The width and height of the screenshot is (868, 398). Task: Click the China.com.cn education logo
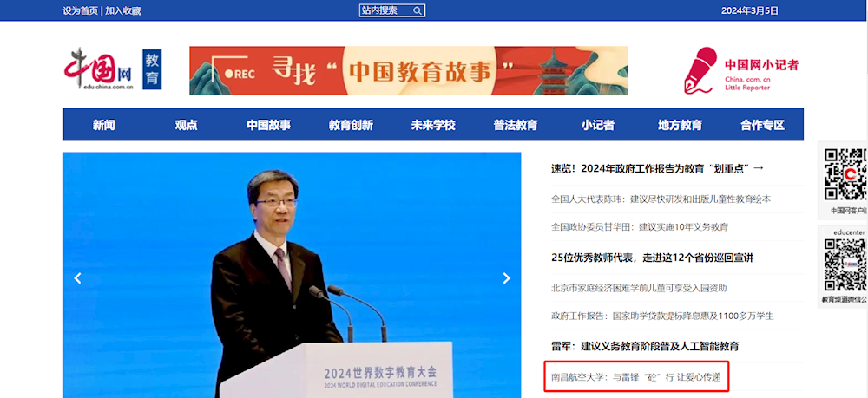coord(112,69)
